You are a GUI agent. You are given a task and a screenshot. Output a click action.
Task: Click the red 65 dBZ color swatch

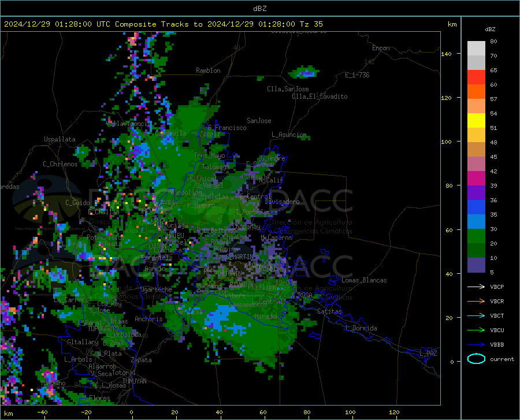click(x=476, y=77)
